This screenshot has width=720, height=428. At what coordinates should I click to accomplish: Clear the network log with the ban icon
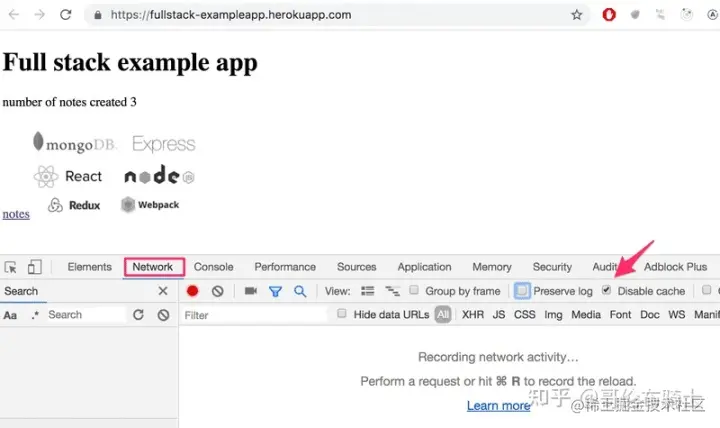(218, 291)
